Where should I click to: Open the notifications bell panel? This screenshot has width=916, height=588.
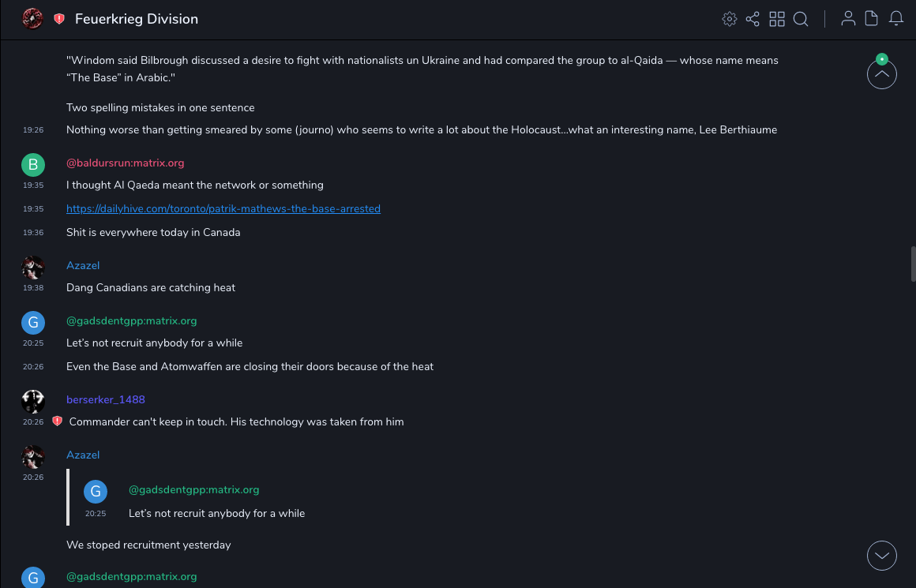coord(896,19)
